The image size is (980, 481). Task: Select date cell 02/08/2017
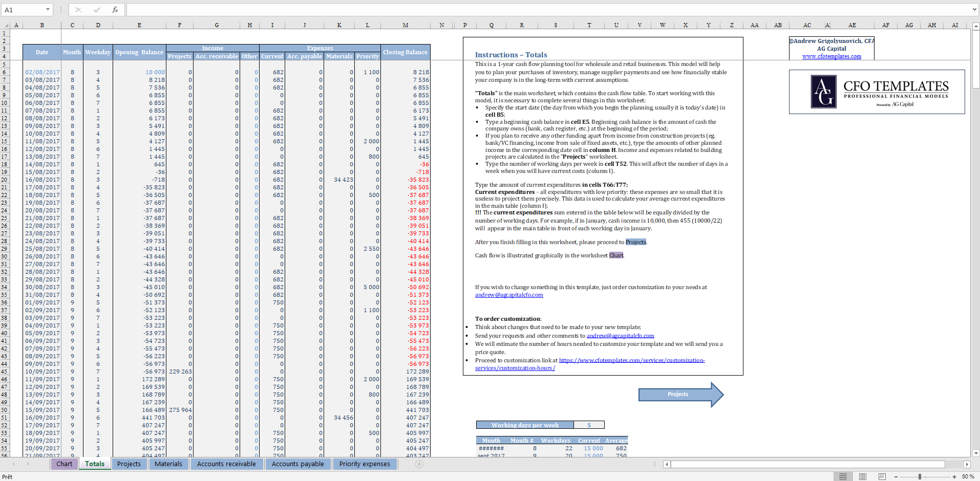pyautogui.click(x=42, y=72)
